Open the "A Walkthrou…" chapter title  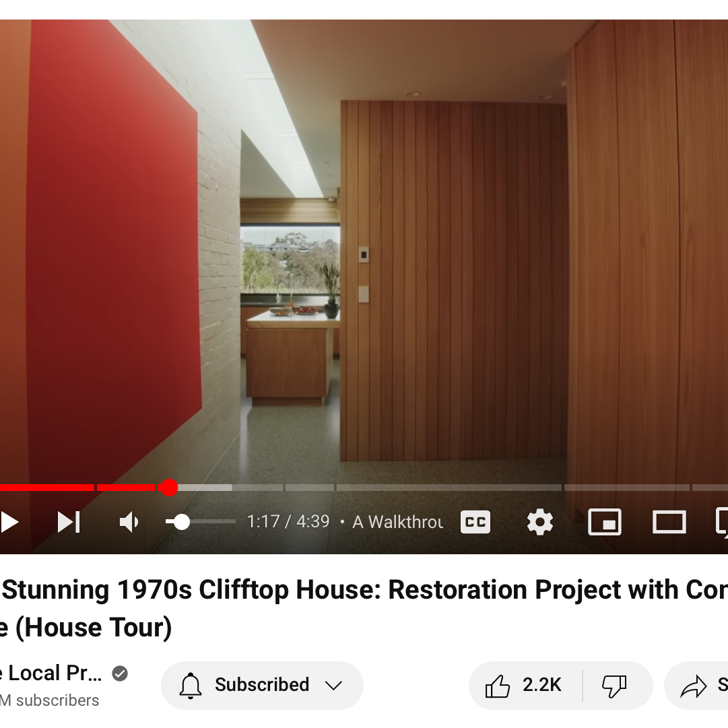397,522
